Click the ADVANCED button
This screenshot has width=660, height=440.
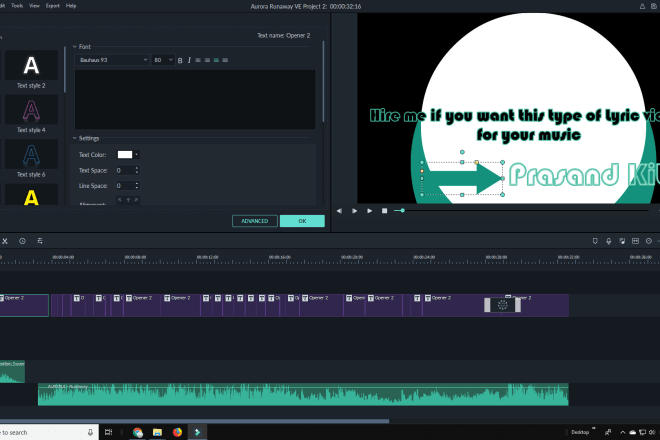pyautogui.click(x=255, y=221)
